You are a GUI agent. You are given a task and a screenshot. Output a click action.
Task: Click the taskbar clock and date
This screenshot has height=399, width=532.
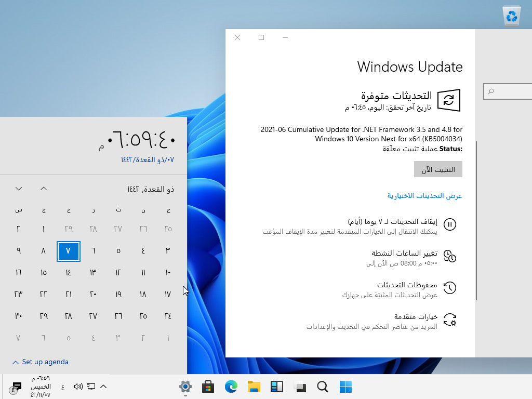(41, 387)
